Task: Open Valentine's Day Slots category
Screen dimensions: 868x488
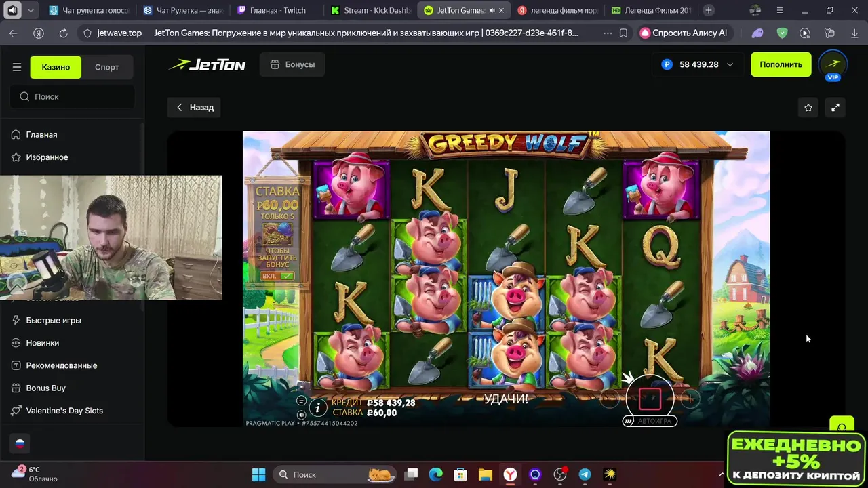Action: point(64,411)
